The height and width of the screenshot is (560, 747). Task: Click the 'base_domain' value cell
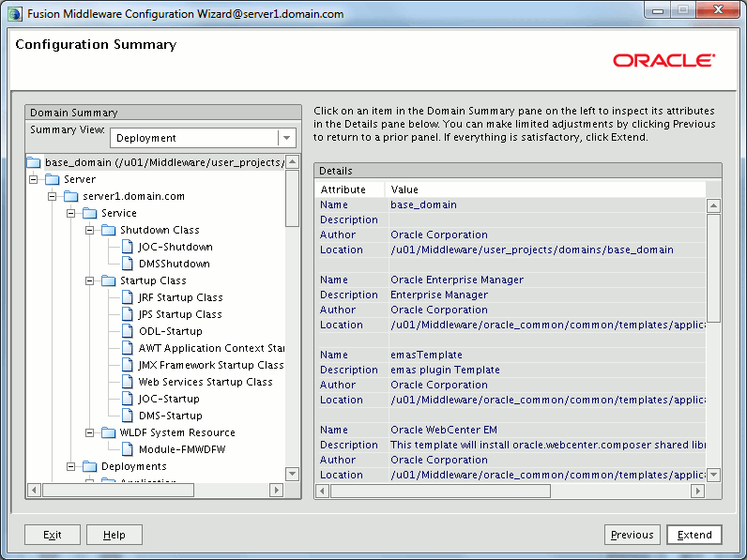click(x=547, y=204)
